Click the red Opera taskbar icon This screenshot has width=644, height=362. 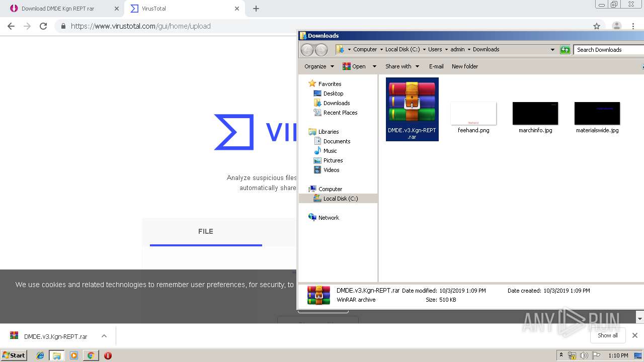pyautogui.click(x=108, y=355)
